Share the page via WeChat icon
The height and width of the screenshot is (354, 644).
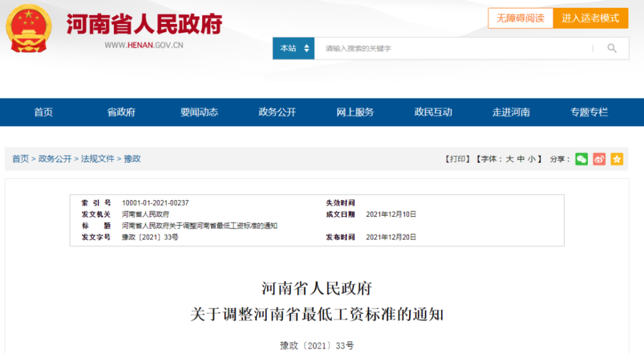(582, 159)
